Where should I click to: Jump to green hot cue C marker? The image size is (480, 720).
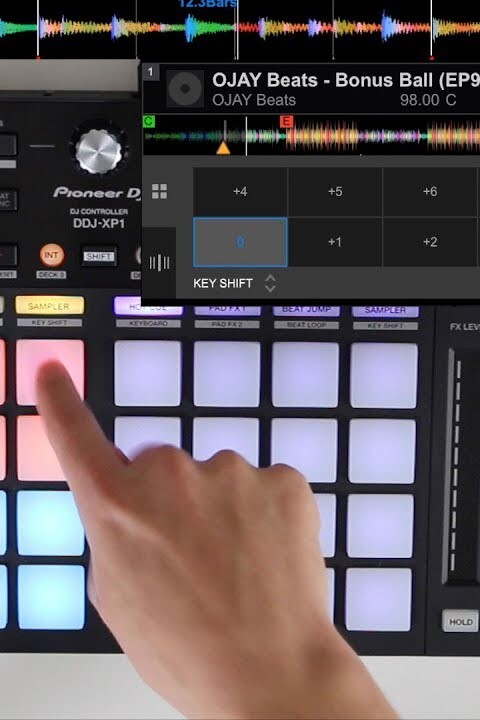point(149,121)
